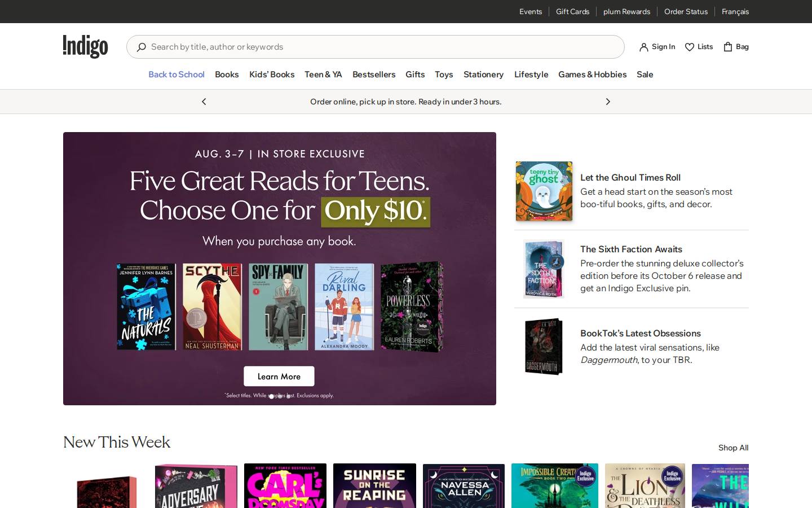Click the magnifying glass search icon
The image size is (812, 508).
(x=141, y=47)
